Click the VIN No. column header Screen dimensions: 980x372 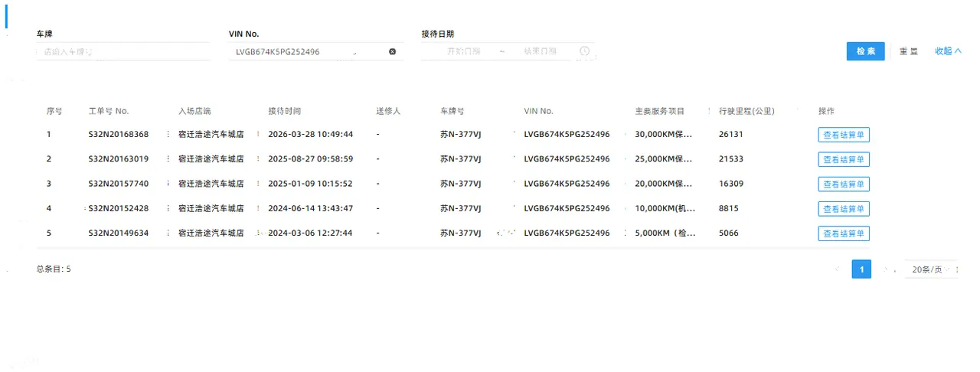tap(538, 111)
